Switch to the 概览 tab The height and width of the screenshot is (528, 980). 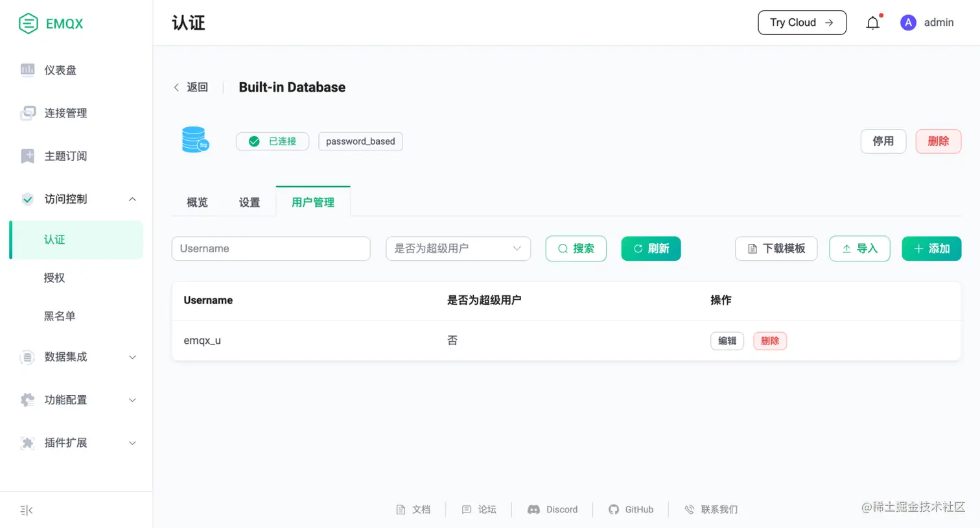pos(197,202)
